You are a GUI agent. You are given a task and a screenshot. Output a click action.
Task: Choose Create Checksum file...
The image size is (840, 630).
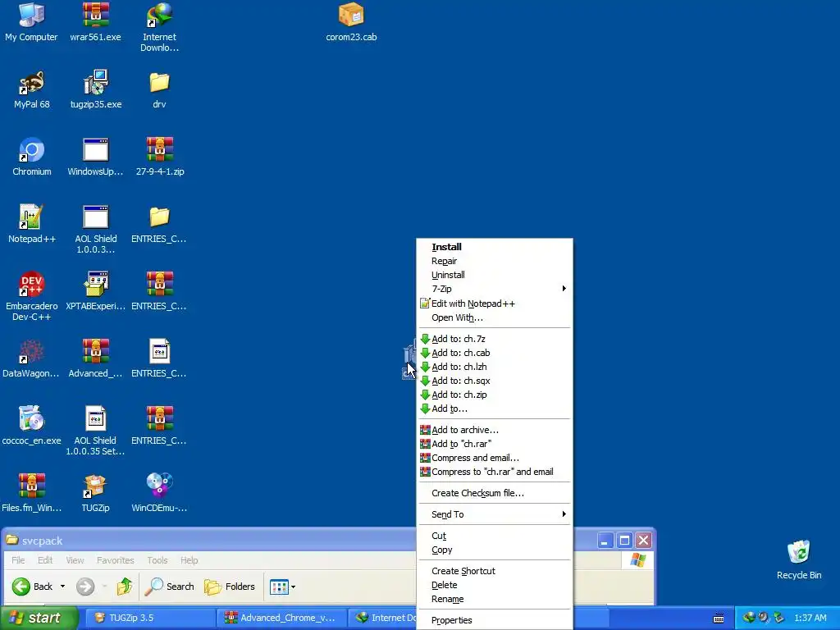495,493
